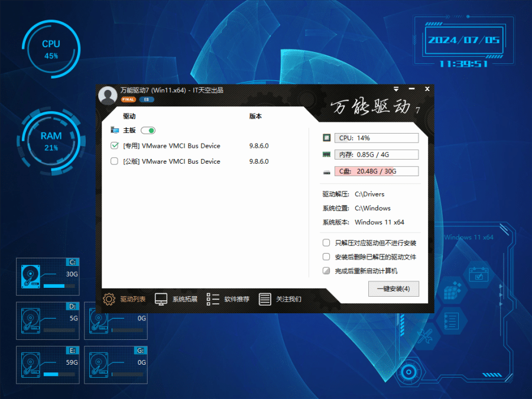
Task: Switch to the 驱动列表 tab
Action: (132, 299)
